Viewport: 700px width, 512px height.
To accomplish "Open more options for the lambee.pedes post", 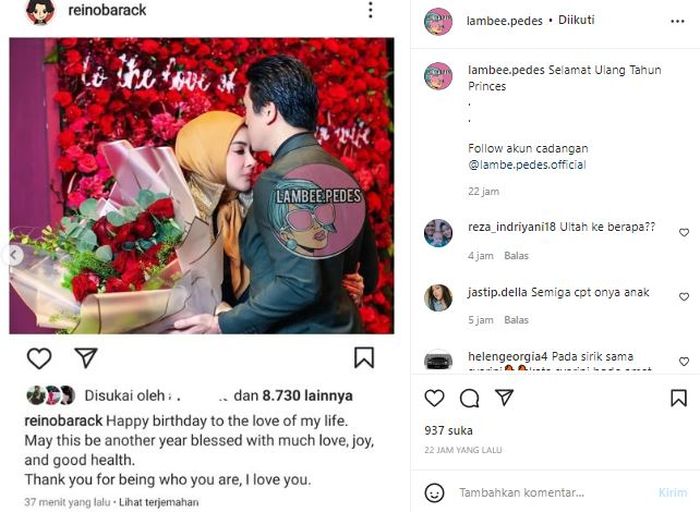I will pyautogui.click(x=677, y=21).
